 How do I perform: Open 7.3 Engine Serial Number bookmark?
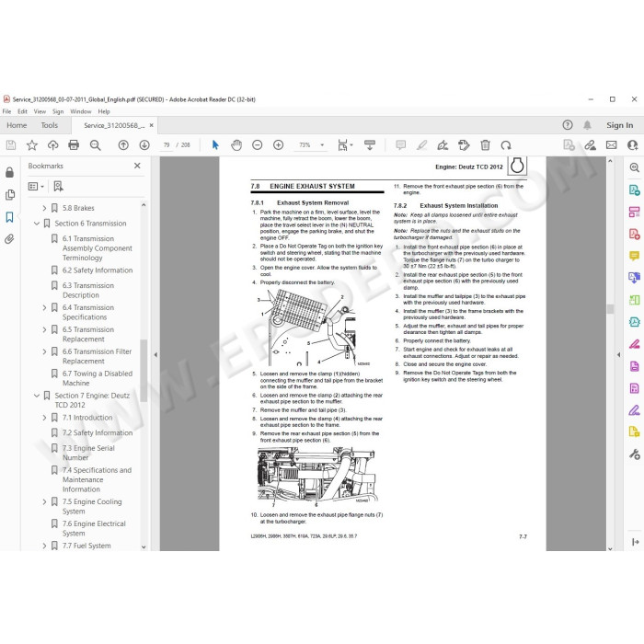click(88, 453)
